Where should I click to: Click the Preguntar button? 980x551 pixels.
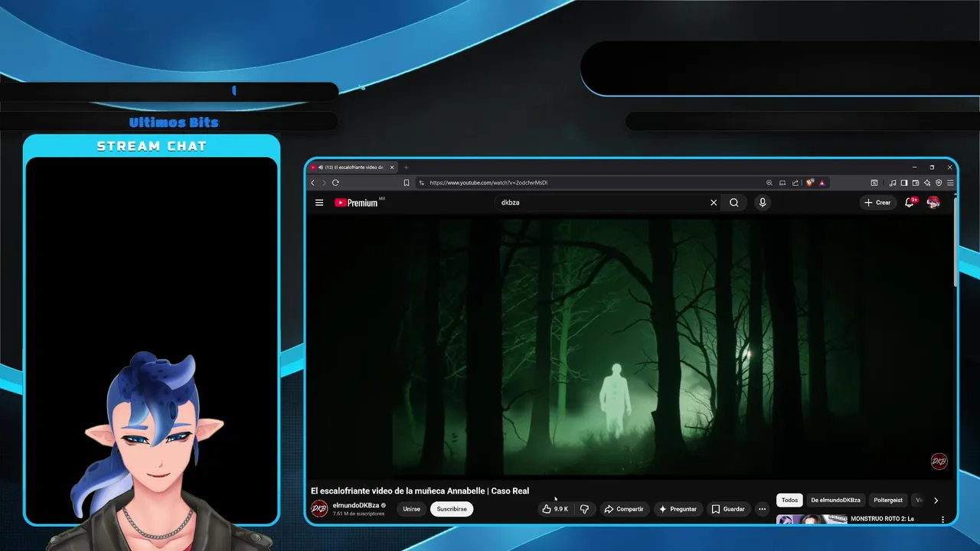[x=678, y=509]
